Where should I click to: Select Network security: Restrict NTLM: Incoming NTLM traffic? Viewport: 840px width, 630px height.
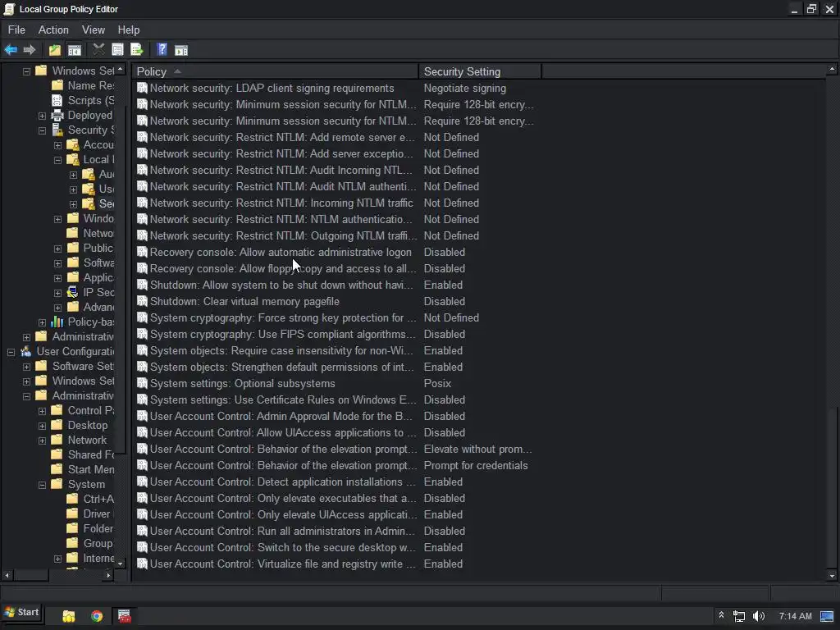point(281,203)
